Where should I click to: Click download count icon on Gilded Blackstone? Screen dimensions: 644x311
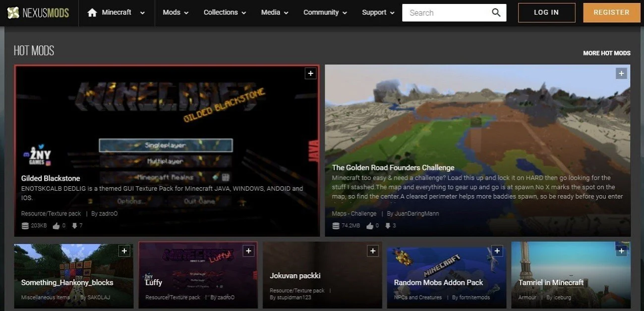click(x=74, y=226)
